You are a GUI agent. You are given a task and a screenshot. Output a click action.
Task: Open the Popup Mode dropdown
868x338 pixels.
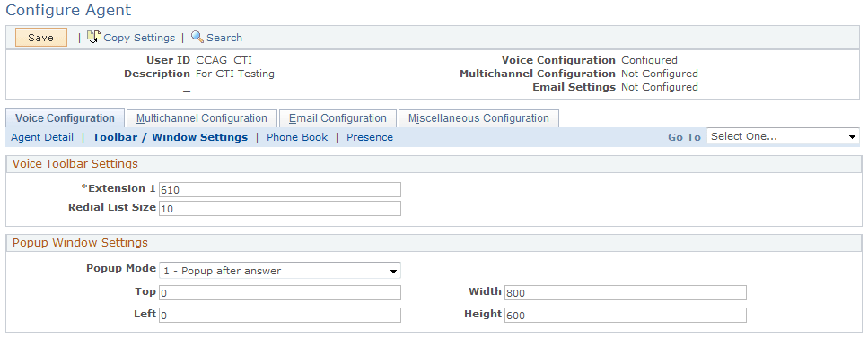pyautogui.click(x=279, y=271)
